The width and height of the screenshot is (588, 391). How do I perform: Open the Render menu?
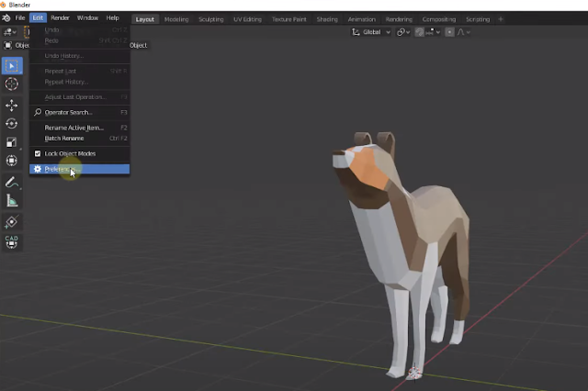60,18
